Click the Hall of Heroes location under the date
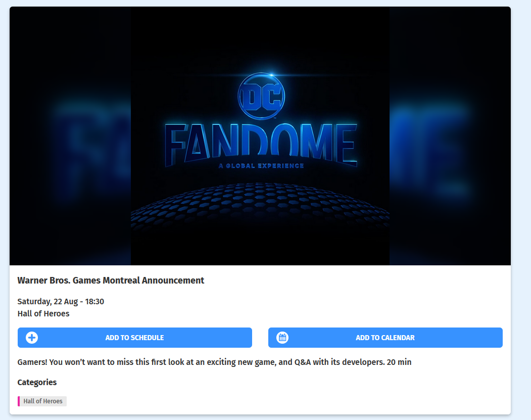The height and width of the screenshot is (420, 531). pos(43,314)
